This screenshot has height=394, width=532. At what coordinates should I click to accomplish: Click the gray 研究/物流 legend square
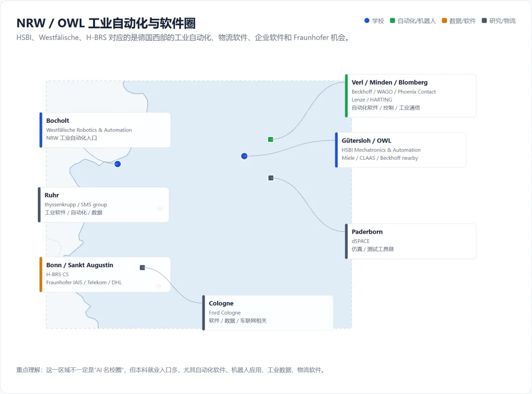pos(484,21)
